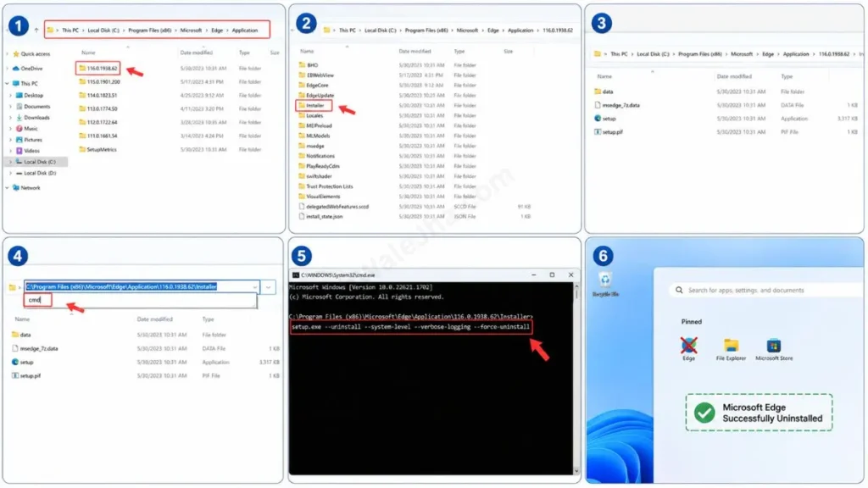Open the SetupMetrics folder

(97, 149)
